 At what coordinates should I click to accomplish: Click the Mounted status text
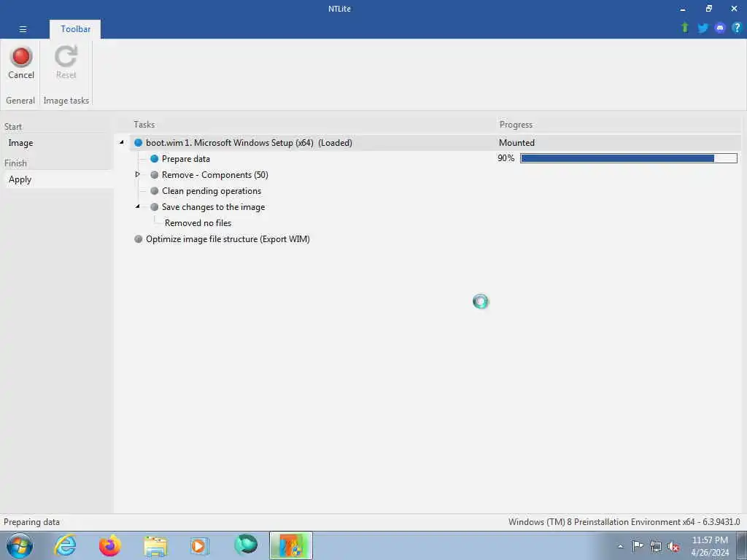(x=517, y=142)
